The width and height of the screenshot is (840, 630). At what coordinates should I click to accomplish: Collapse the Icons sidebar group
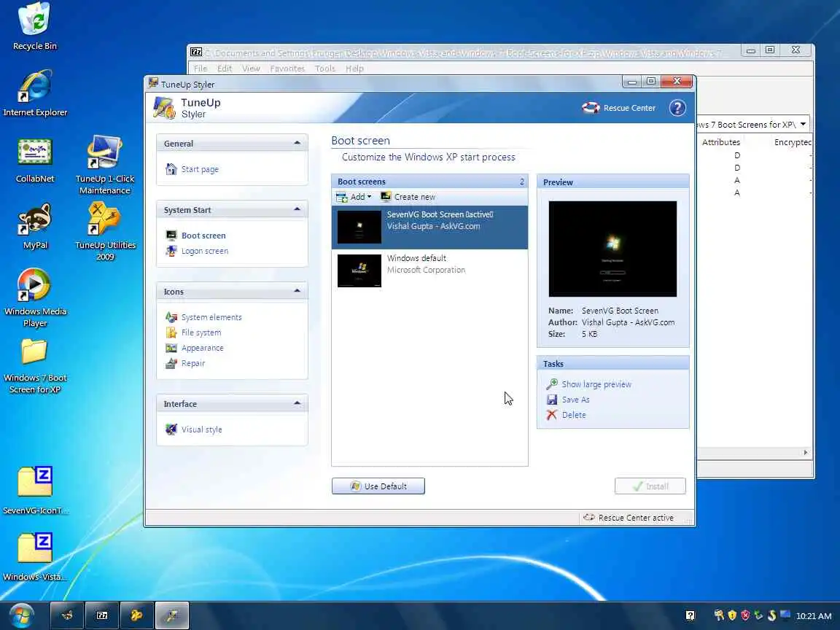pos(297,291)
